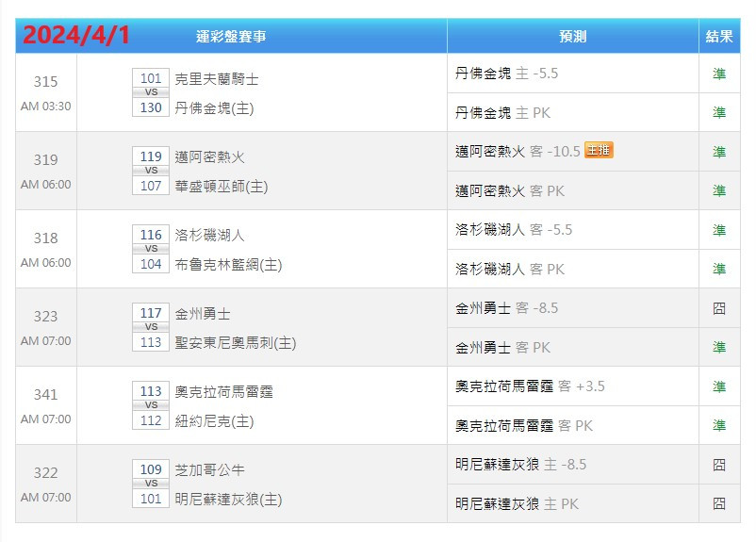The height and width of the screenshot is (542, 756).
Task: Click 準 result for 奧克拉荷馬雷霆 客 +3.5
Action: [x=719, y=386]
